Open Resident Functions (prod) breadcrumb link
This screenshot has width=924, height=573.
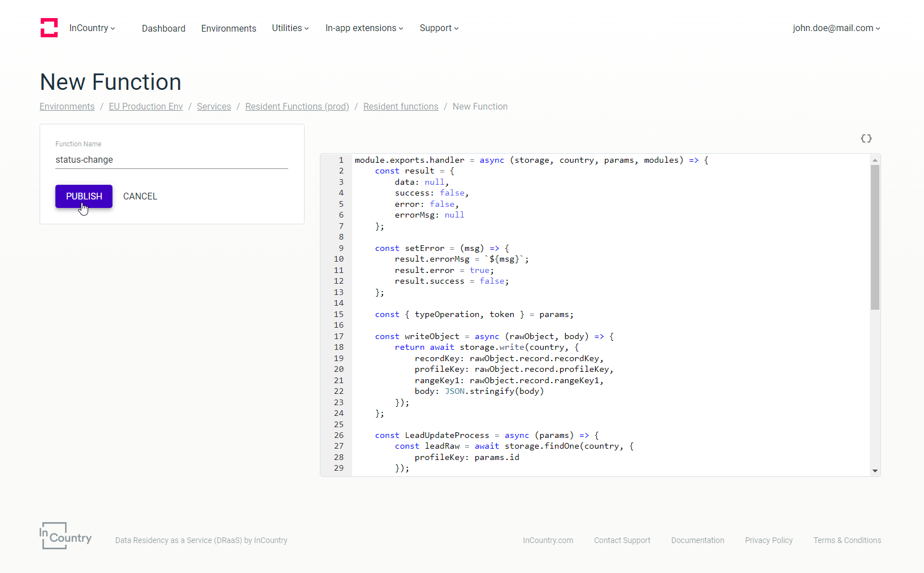tap(297, 106)
